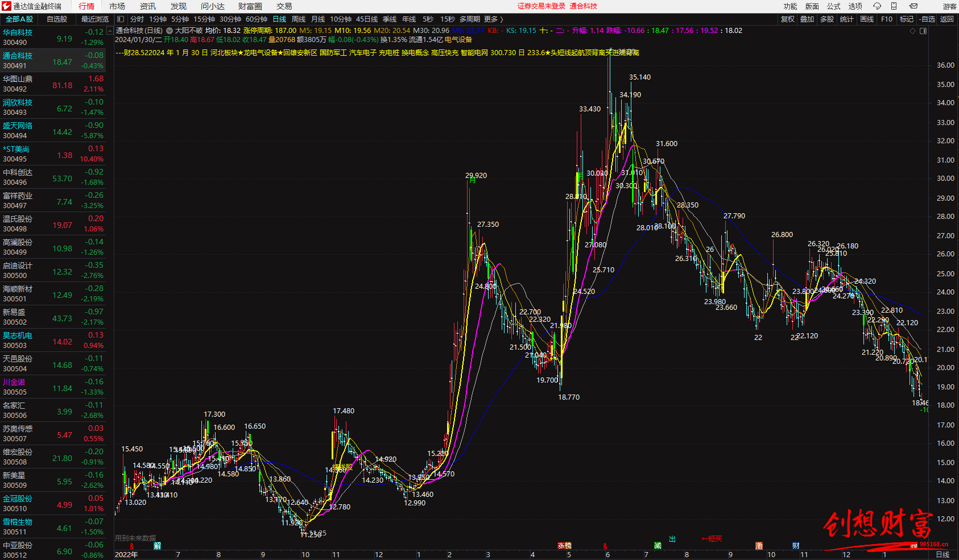Select stock 金冠股份 300510 in list
This screenshot has width=959, height=560.
[x=53, y=504]
